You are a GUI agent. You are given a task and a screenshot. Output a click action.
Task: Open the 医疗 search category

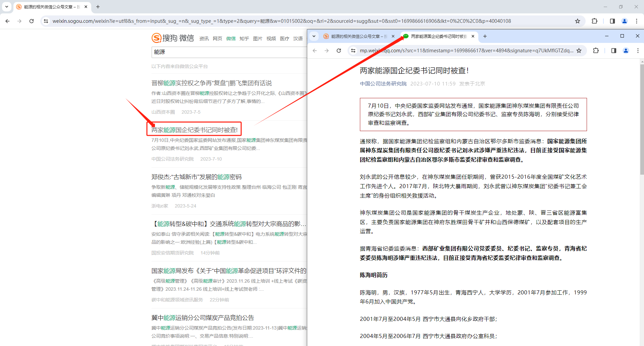[x=284, y=39]
